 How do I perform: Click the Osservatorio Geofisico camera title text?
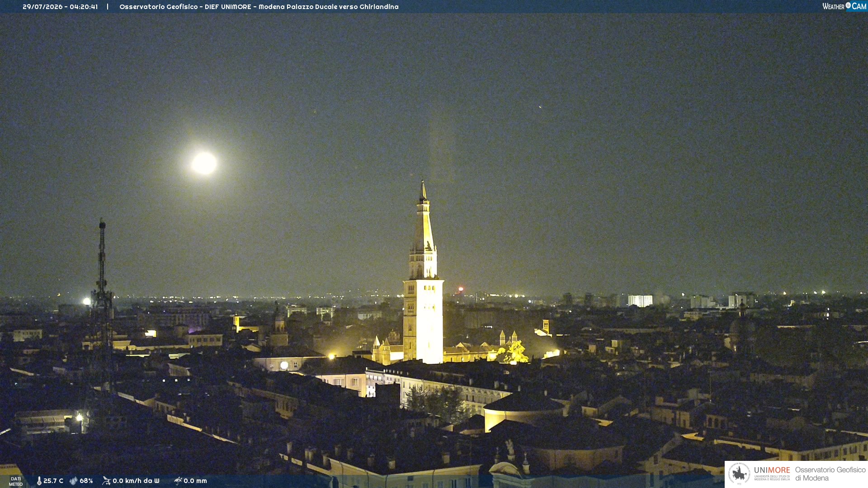(x=259, y=7)
